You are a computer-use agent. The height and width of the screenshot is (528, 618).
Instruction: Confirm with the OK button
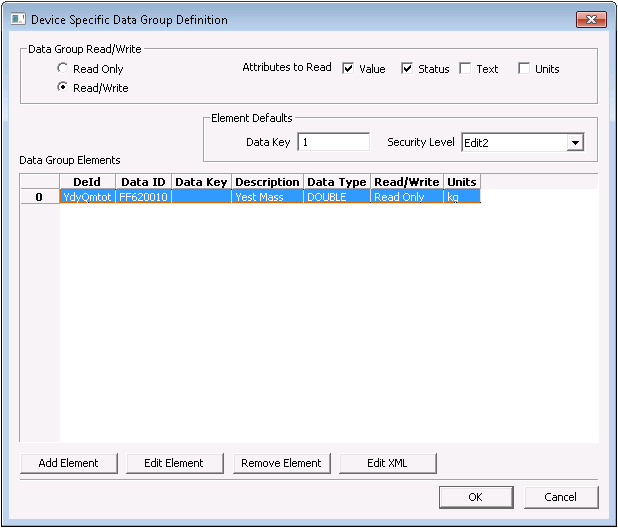point(476,497)
